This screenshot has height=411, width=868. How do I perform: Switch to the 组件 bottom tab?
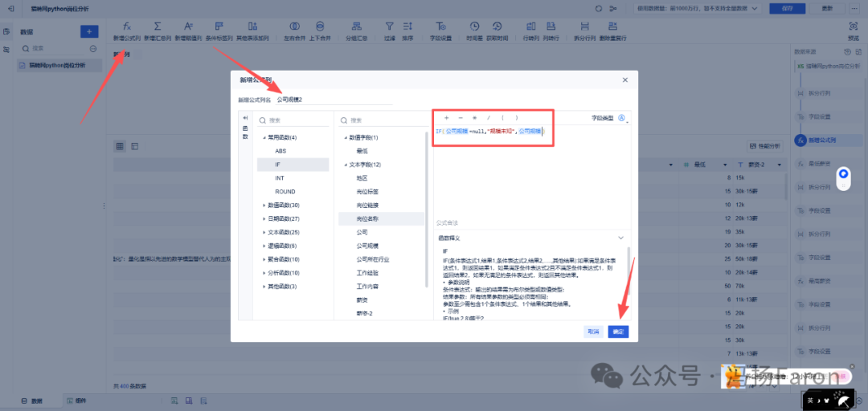76,401
